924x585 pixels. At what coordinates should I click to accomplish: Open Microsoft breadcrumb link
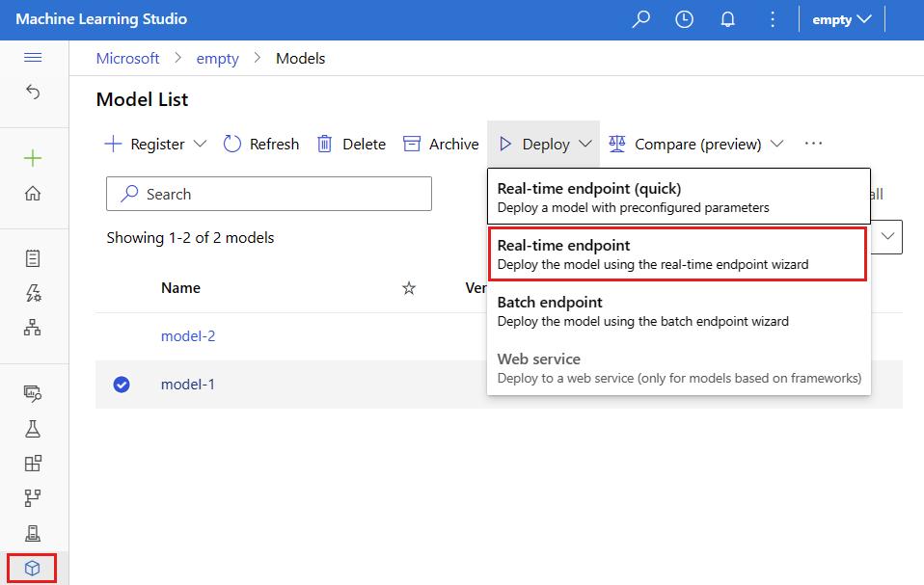(x=128, y=58)
